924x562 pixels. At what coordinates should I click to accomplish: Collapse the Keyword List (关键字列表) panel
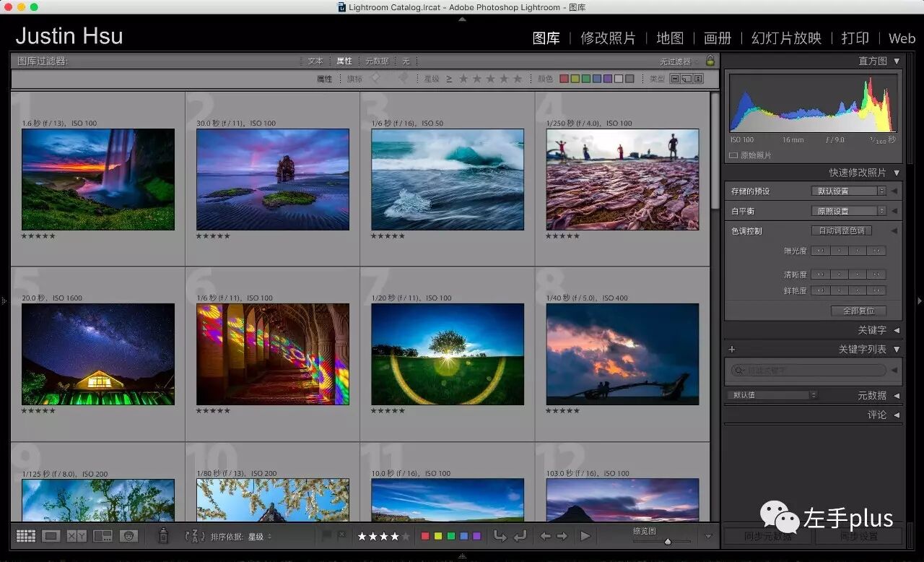coord(897,349)
